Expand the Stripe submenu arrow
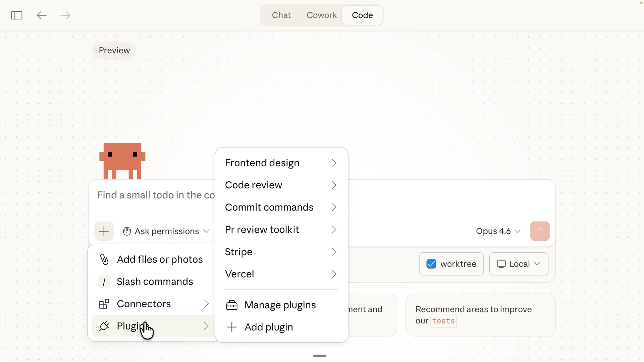 coord(334,252)
